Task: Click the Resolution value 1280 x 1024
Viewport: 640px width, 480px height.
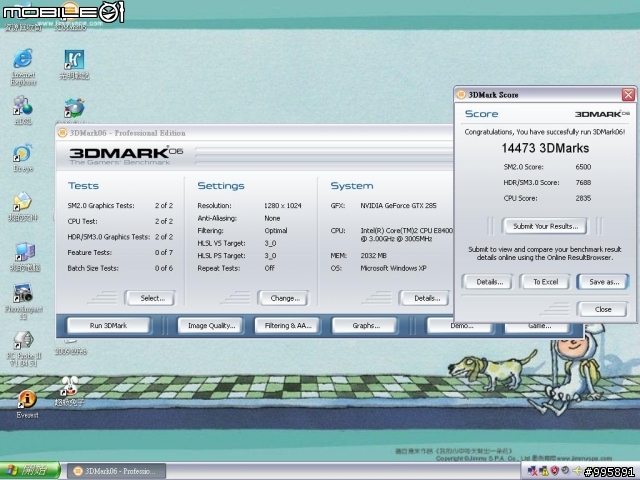Action: 282,206
